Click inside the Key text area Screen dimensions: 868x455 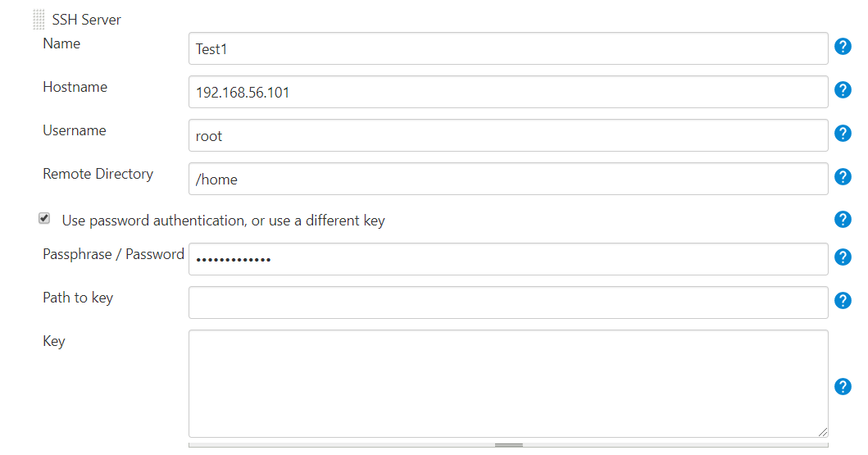click(x=508, y=384)
